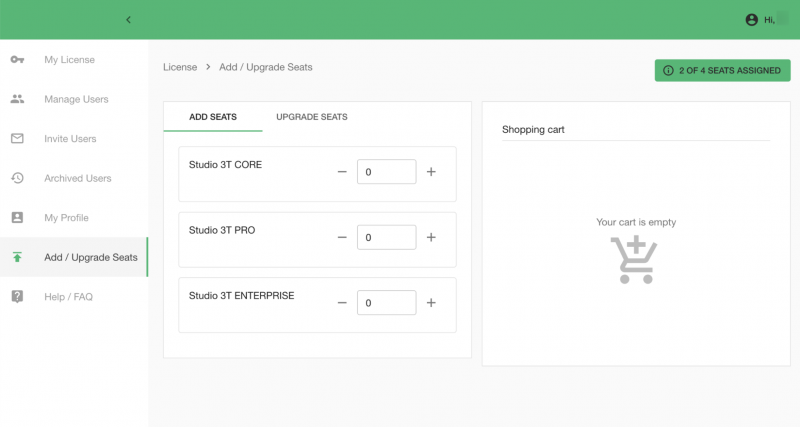The width and height of the screenshot is (800, 427).
Task: Decrease Studio 3T PRO seats with minus
Action: [342, 237]
